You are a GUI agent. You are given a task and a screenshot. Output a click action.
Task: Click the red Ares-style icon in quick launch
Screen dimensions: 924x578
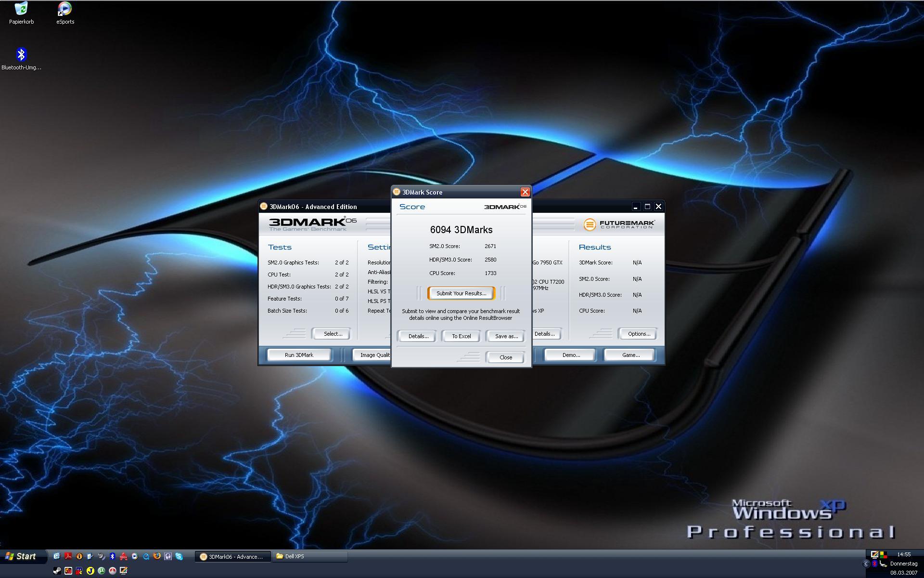(x=124, y=557)
